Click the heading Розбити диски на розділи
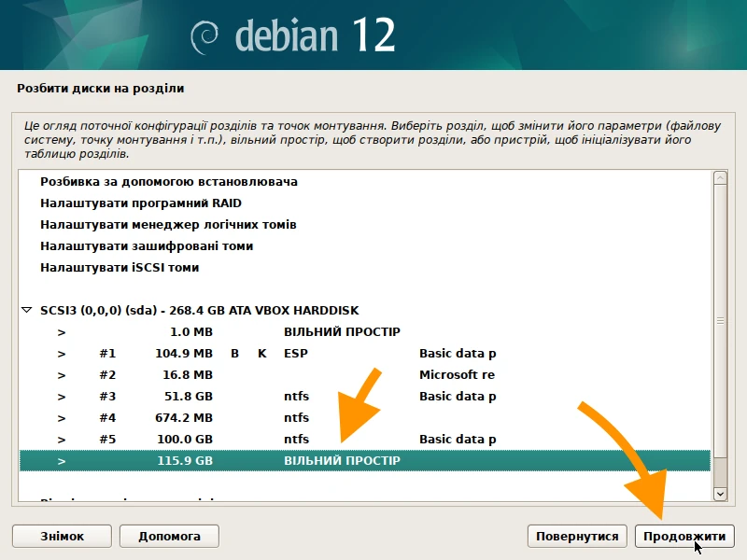This screenshot has height=560, width=747. (101, 89)
